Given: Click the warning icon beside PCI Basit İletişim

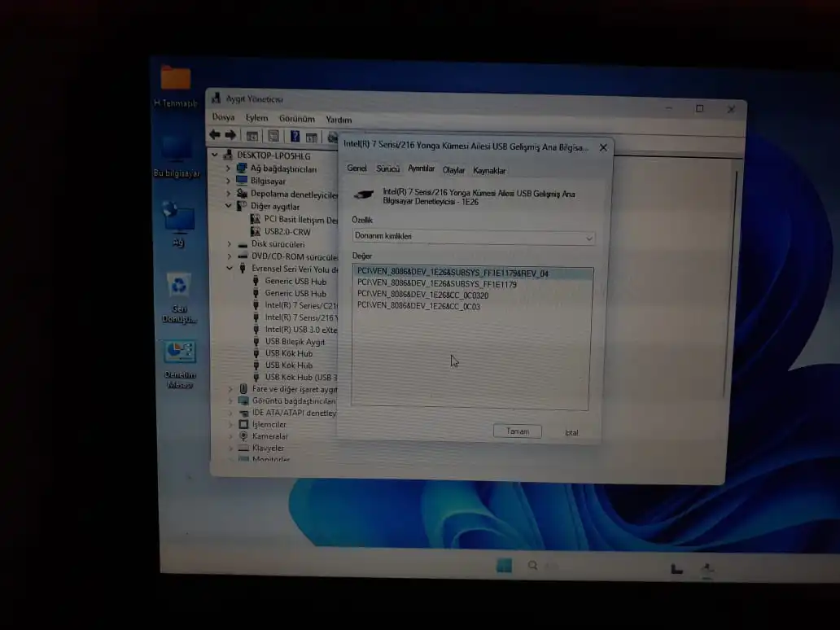Looking at the screenshot, I should [x=256, y=219].
